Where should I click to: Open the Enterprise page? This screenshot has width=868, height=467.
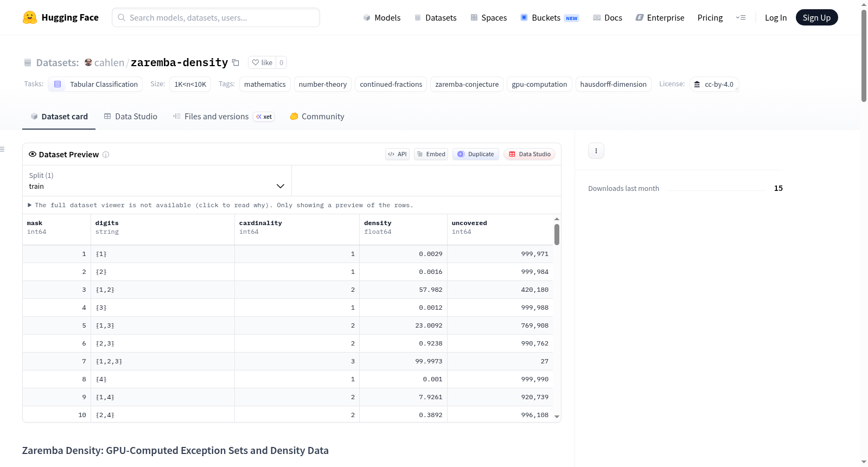tap(660, 18)
